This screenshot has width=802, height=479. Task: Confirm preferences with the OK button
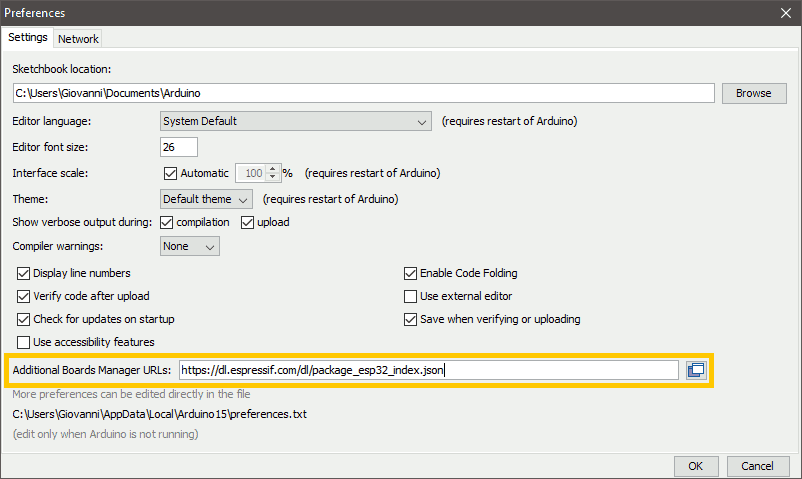coord(696,466)
